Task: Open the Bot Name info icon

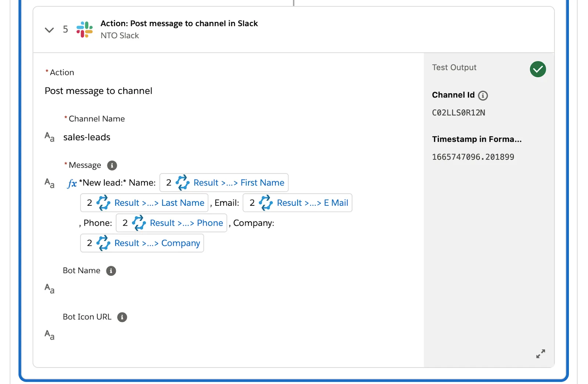Action: (111, 271)
